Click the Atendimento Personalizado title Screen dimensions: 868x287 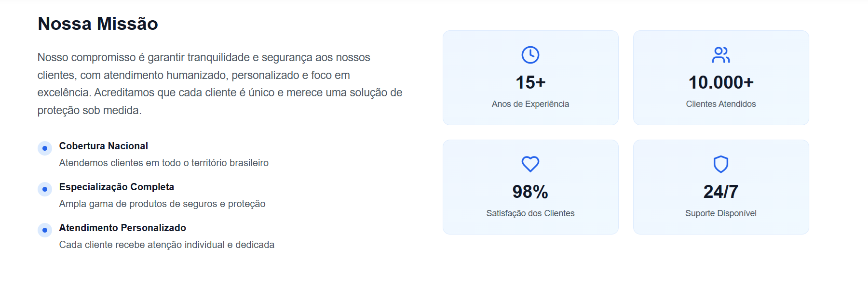pos(122,228)
